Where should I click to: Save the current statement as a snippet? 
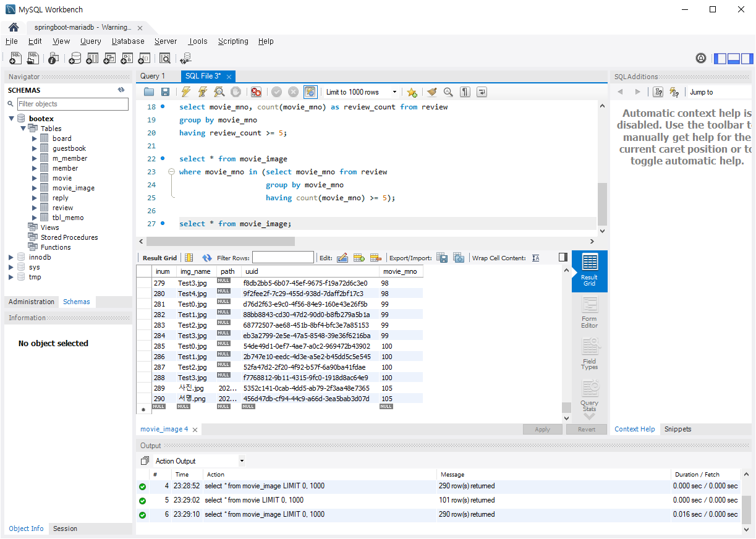coord(412,92)
